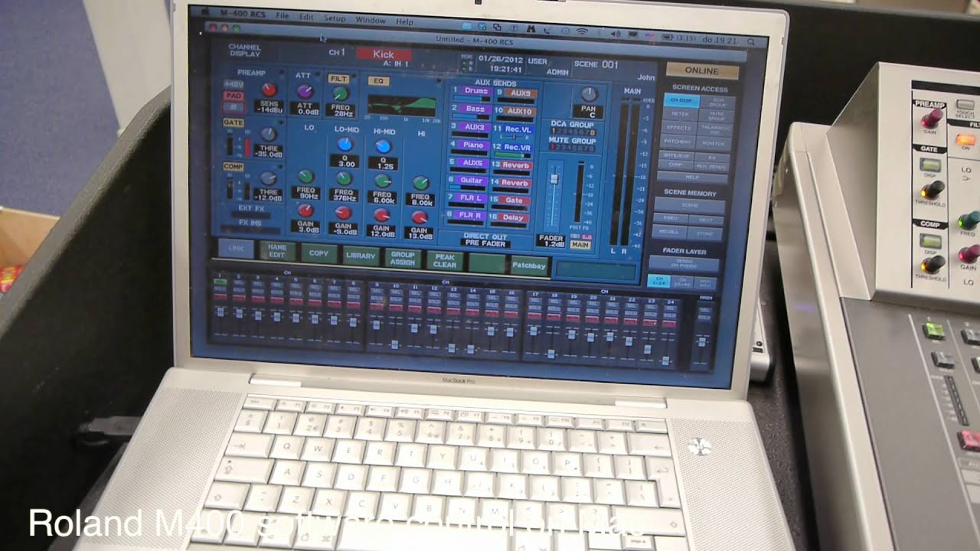Click the NAME EDIT button
The image size is (980, 551).
[277, 251]
